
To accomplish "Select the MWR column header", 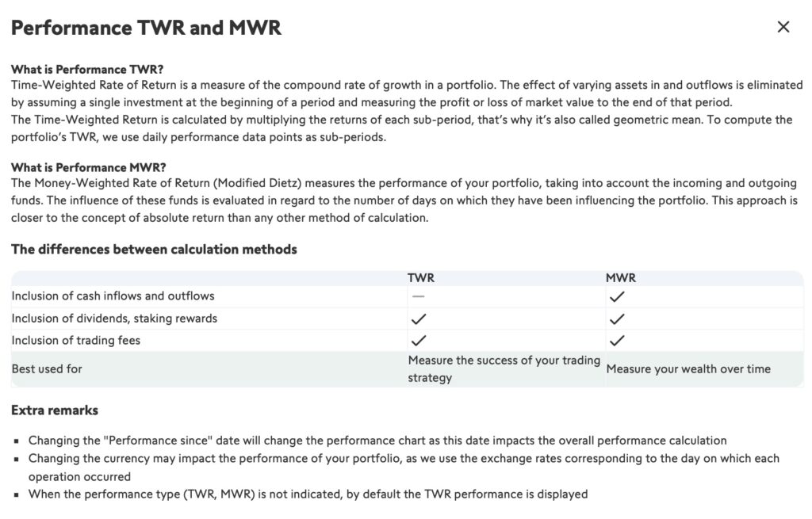I will pyautogui.click(x=621, y=278).
